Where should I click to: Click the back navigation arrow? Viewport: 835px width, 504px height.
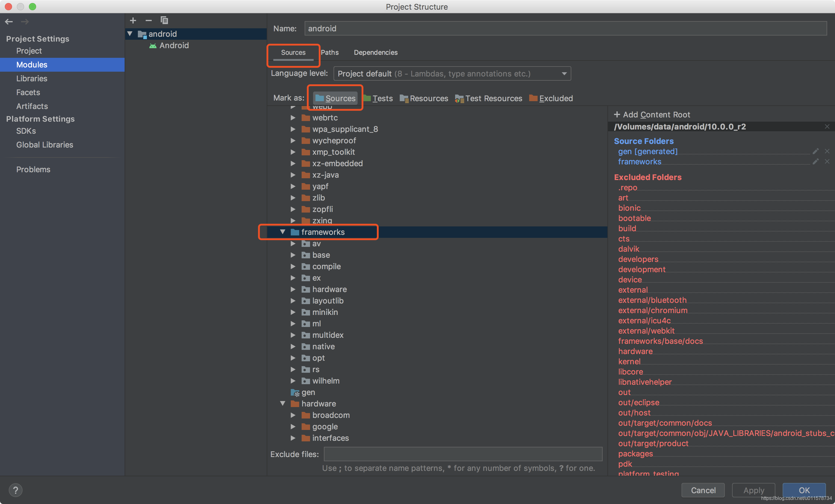[x=9, y=21]
